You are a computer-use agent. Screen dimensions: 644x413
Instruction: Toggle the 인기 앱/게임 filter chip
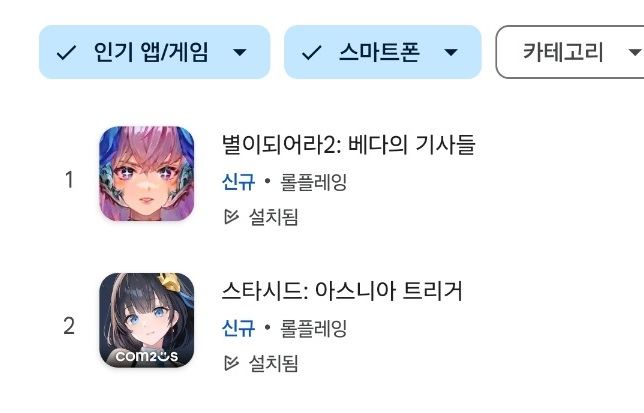tap(154, 52)
